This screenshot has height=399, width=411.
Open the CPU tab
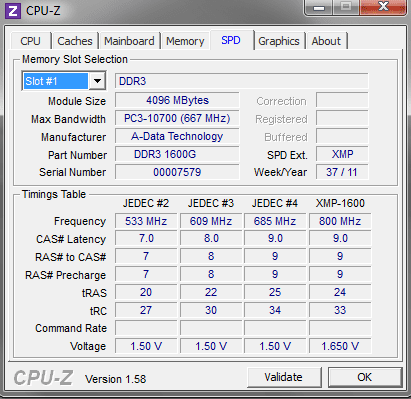pyautogui.click(x=31, y=41)
